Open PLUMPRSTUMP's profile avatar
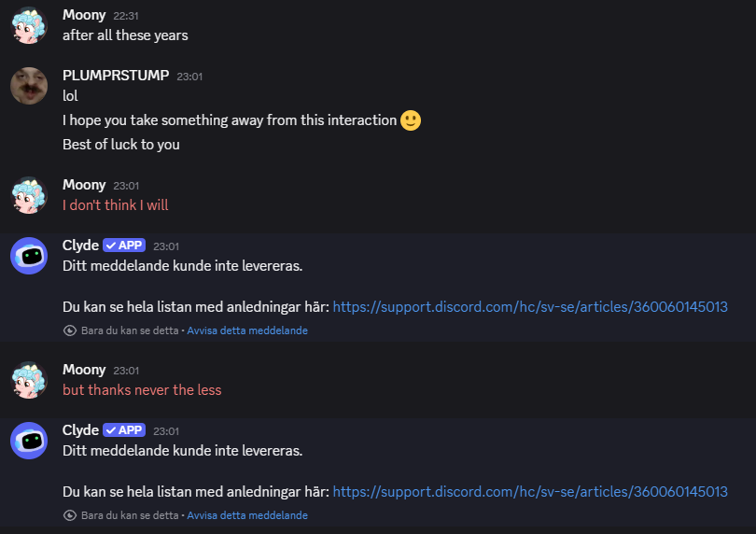This screenshot has width=756, height=534. (x=29, y=86)
